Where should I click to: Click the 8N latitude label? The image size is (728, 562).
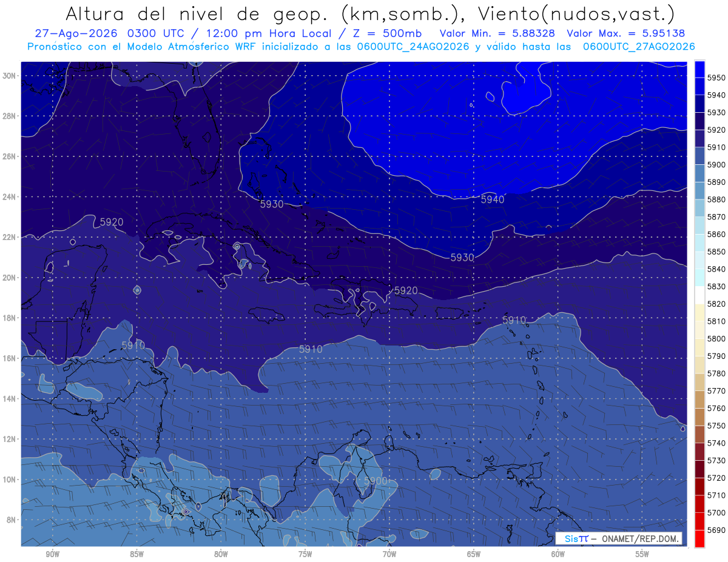(11, 520)
